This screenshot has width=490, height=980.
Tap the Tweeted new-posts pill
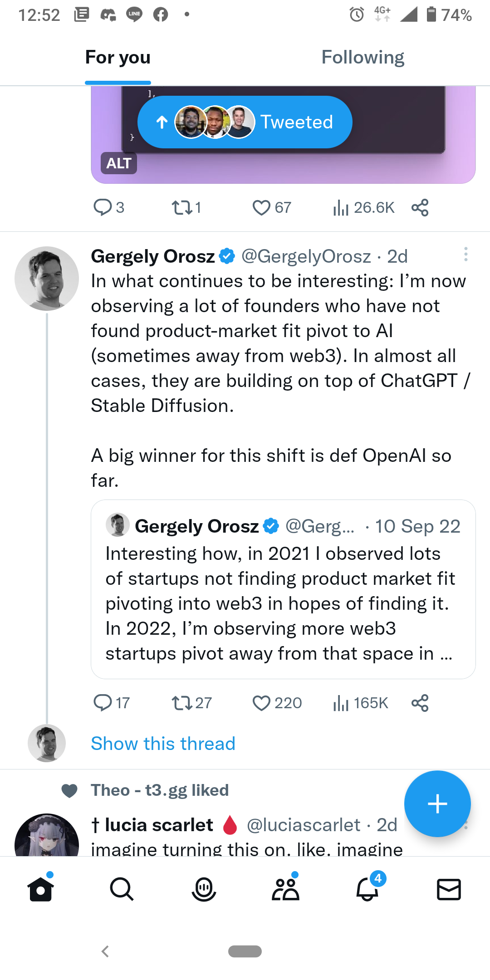tap(245, 122)
